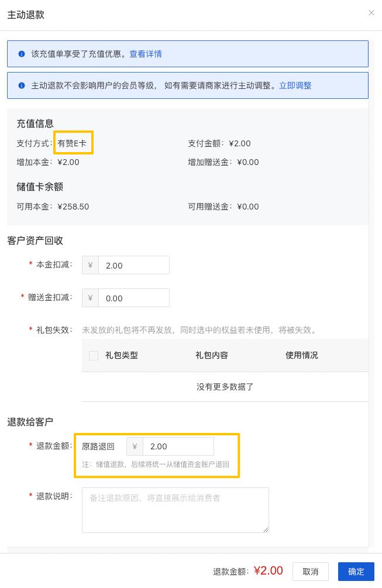Click the 礼包内容 column header
The image size is (382, 588).
(x=212, y=355)
